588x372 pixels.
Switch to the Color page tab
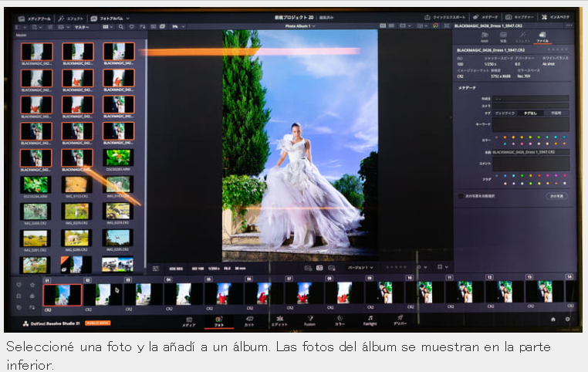(340, 320)
